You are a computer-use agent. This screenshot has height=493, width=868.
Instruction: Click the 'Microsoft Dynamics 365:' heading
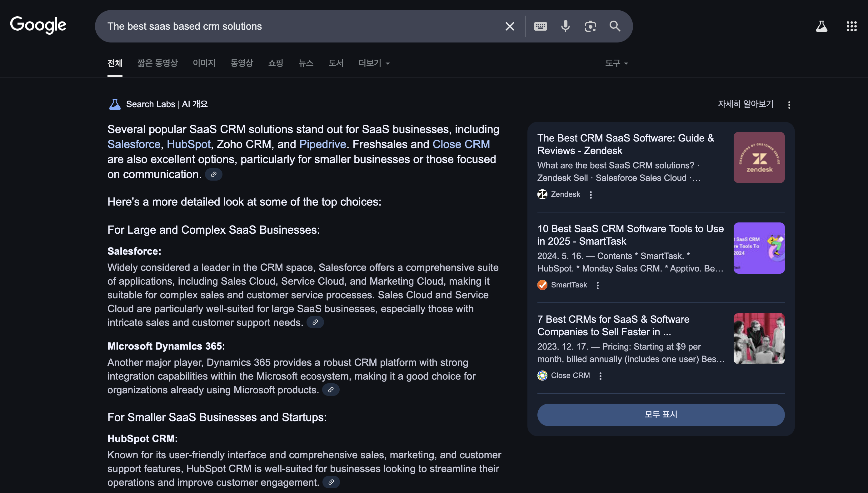166,346
